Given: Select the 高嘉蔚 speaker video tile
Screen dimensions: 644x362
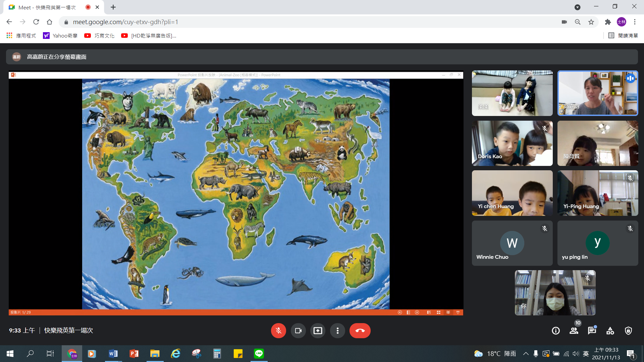Looking at the screenshot, I should tap(598, 93).
